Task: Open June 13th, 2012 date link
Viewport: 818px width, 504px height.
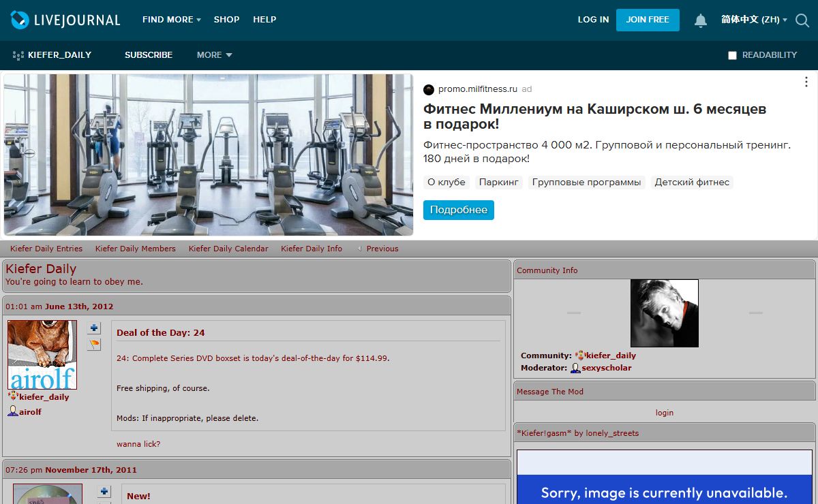Action: coord(79,306)
